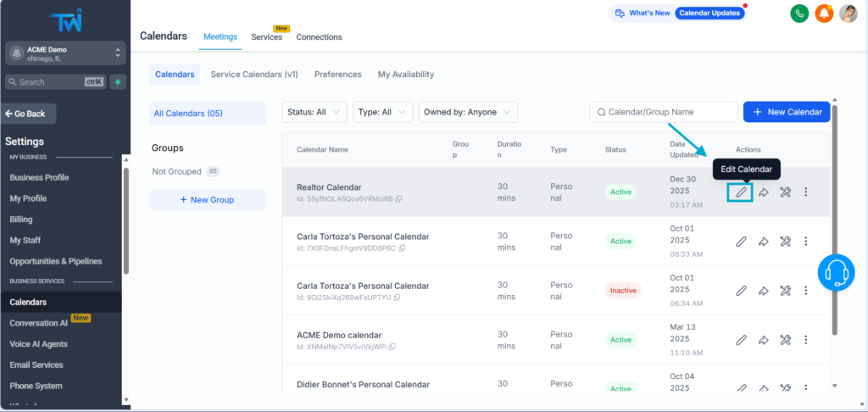Edit inactive Carla Tortoza's Personal Calendar
Viewport: 868px width, 412px height.
tap(741, 291)
